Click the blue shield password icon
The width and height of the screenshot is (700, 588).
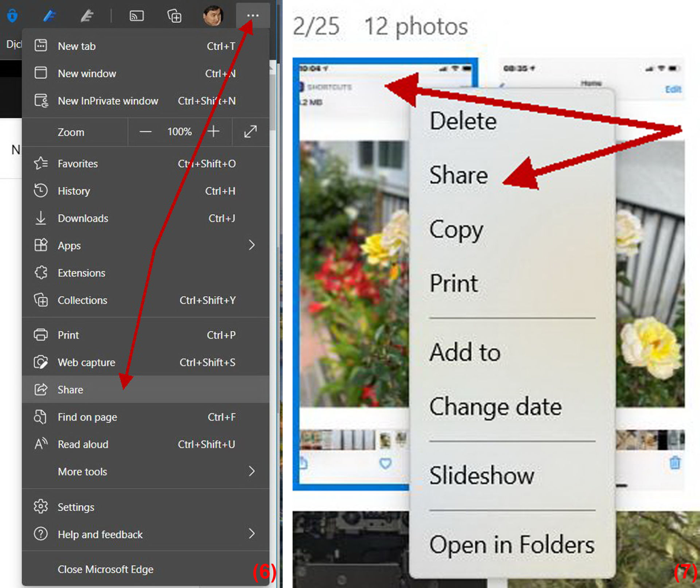12,16
